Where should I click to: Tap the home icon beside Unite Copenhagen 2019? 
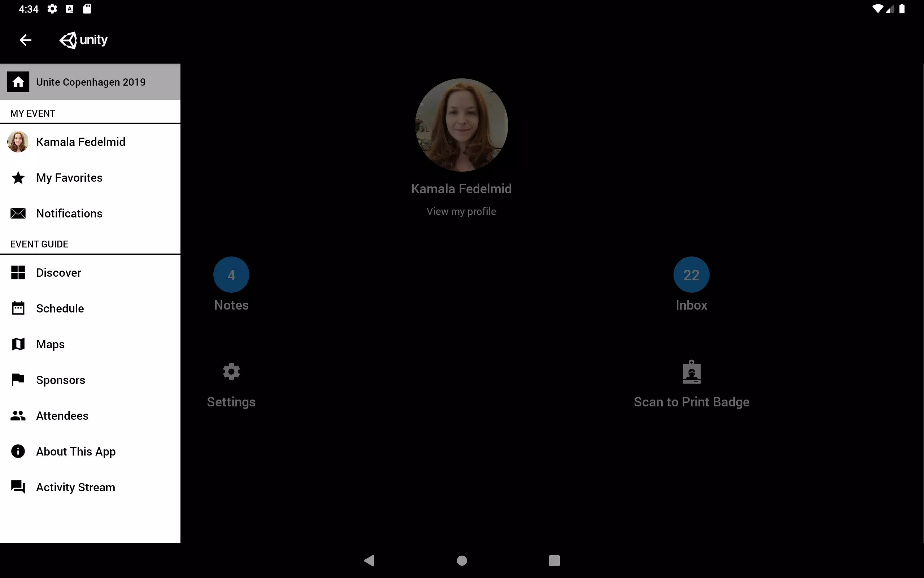tap(18, 82)
